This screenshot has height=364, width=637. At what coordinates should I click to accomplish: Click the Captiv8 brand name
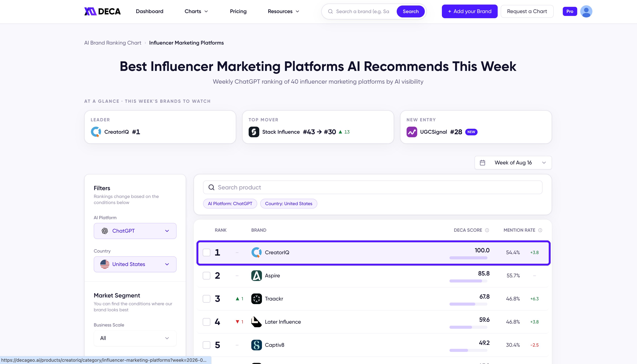[275, 345]
